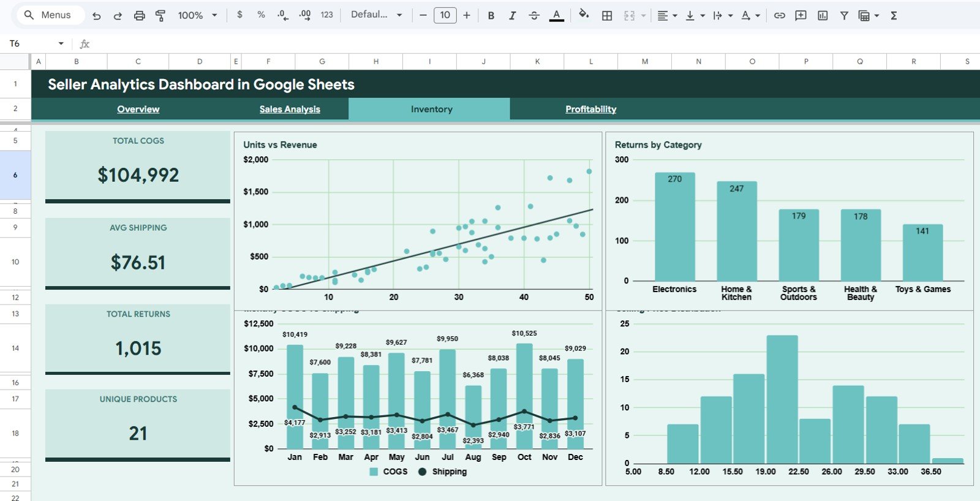
Task: Toggle bold formatting
Action: pos(491,15)
